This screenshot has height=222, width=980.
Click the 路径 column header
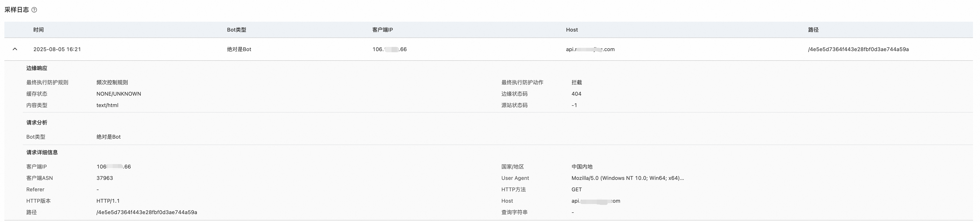pyautogui.click(x=813, y=30)
